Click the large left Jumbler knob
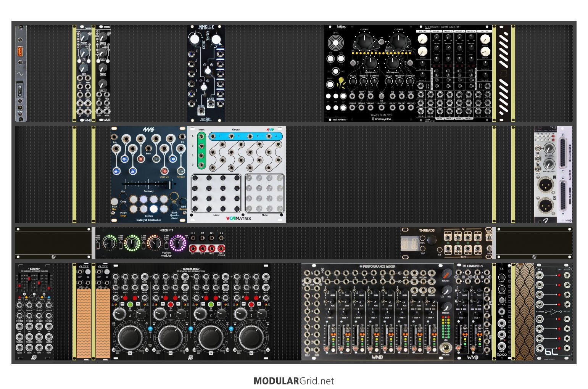This screenshot has height=389, width=588. [x=195, y=38]
